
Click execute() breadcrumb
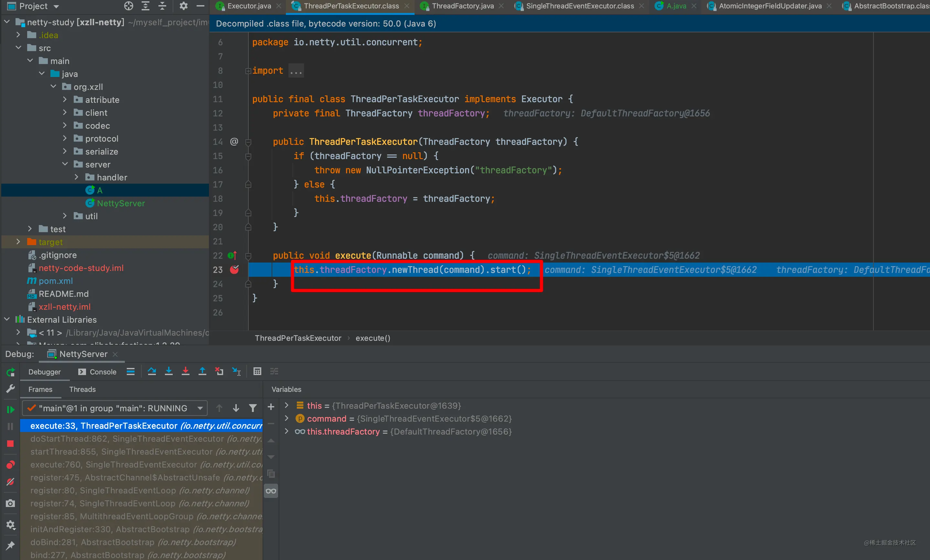pyautogui.click(x=373, y=338)
